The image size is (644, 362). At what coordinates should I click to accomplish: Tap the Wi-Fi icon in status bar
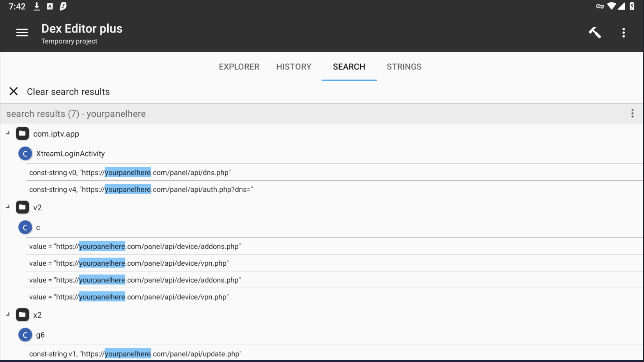pyautogui.click(x=612, y=6)
